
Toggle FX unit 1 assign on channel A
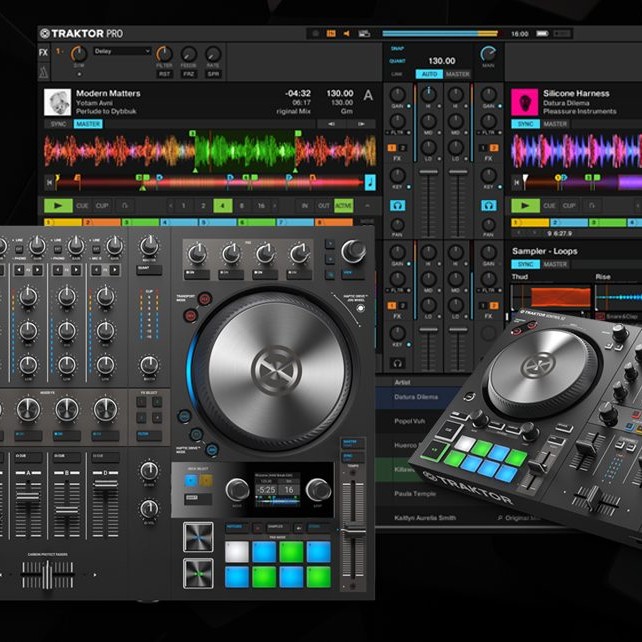pyautogui.click(x=392, y=148)
